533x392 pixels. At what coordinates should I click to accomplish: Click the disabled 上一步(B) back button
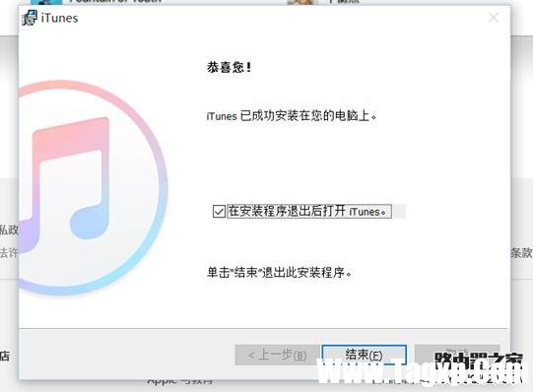(x=277, y=356)
